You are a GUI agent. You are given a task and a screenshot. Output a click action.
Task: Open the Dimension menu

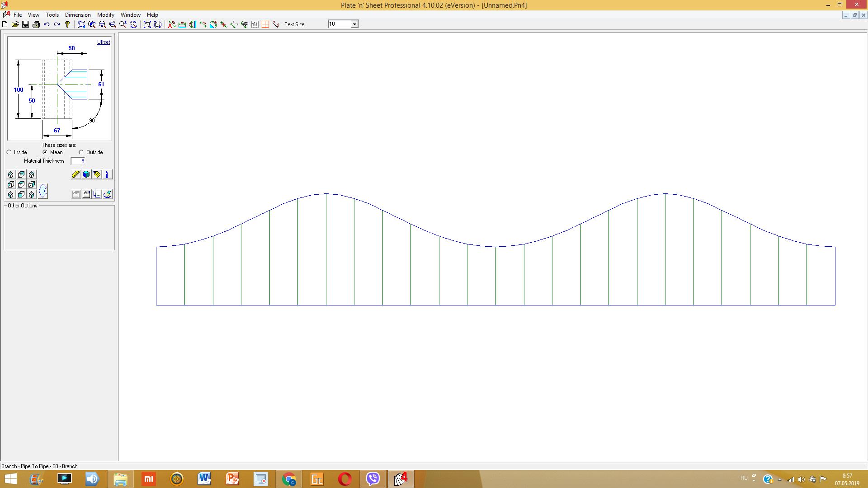point(78,15)
